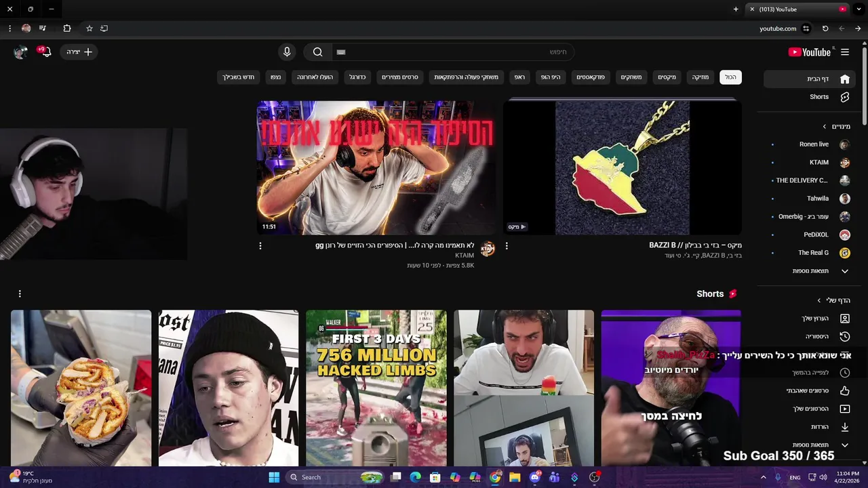Open OBS Studio from taskbar

coord(595,477)
